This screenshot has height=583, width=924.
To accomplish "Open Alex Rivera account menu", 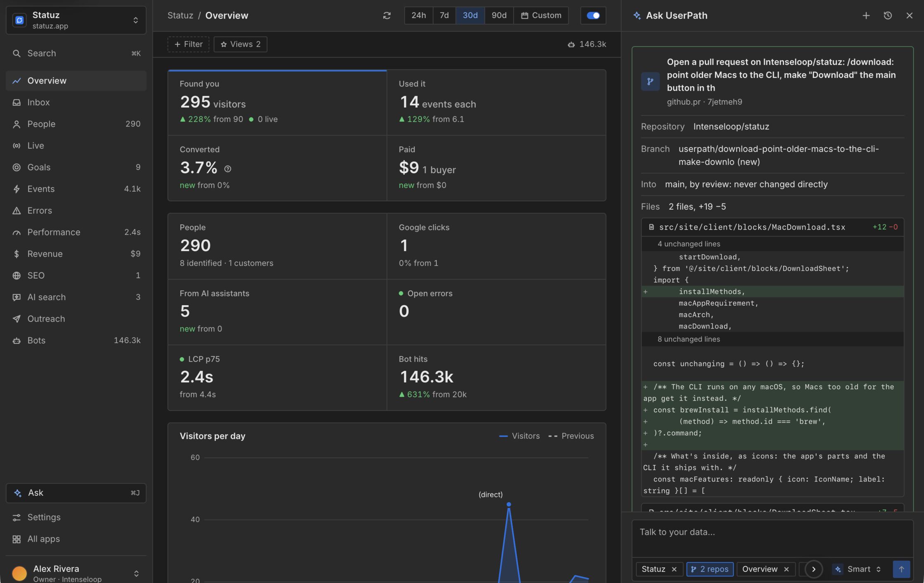I will coord(76,573).
